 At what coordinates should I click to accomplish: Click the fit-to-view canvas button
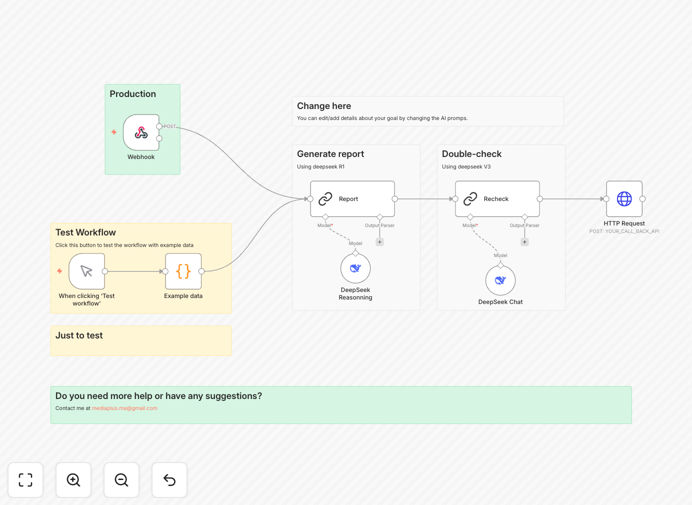(x=26, y=480)
